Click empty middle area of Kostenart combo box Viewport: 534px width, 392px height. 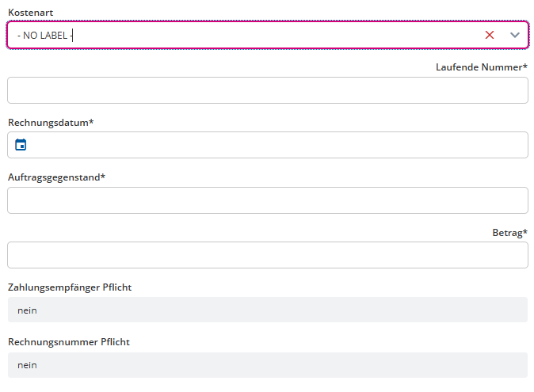(x=273, y=35)
